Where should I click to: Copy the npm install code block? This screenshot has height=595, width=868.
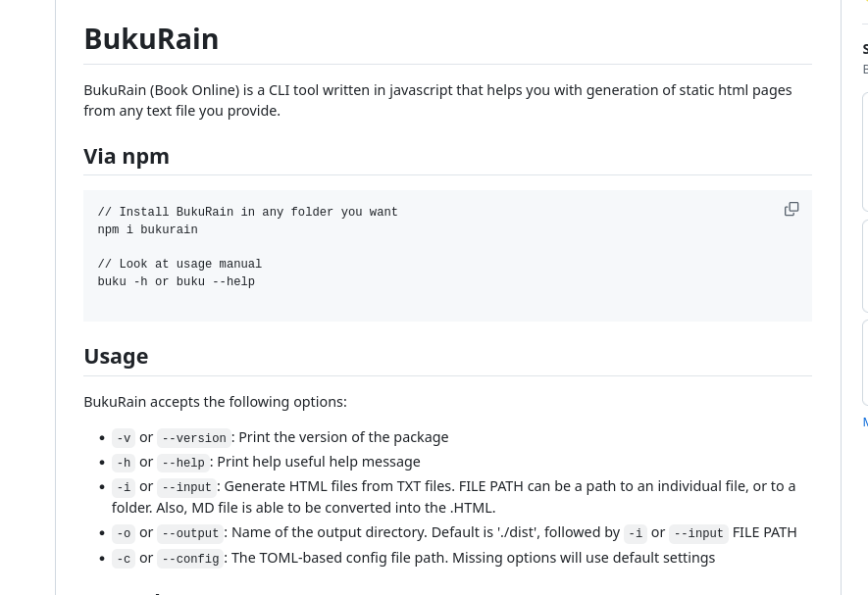point(791,210)
